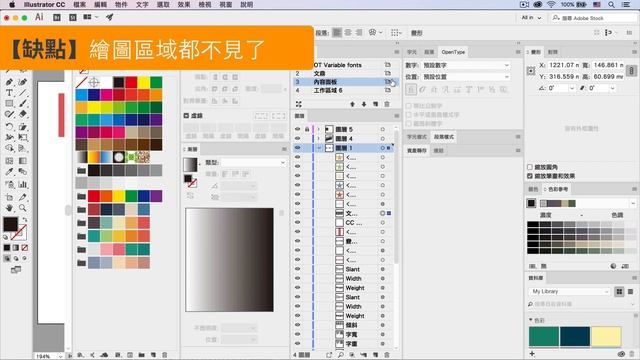
Task: Open All in workspace dropdown
Action: click(x=531, y=18)
